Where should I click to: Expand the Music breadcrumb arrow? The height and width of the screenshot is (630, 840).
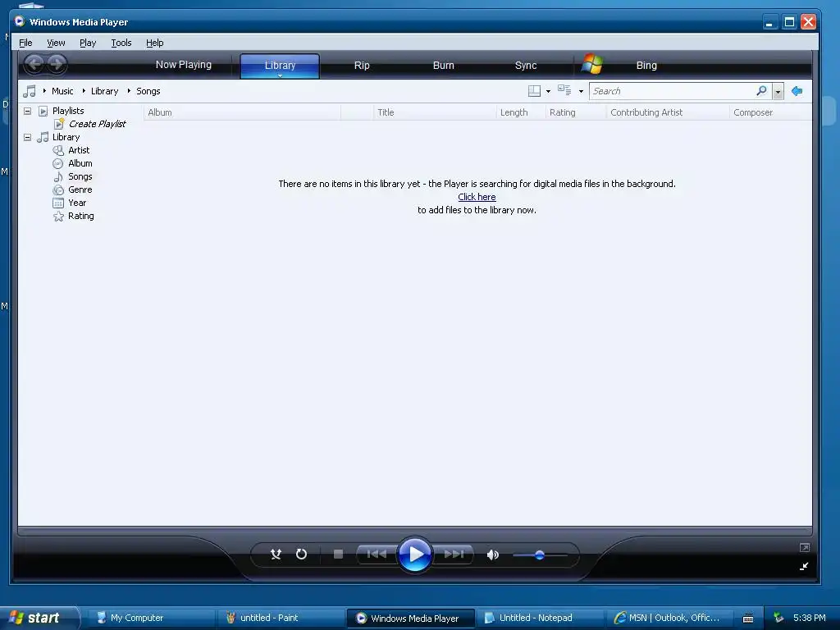pos(44,91)
